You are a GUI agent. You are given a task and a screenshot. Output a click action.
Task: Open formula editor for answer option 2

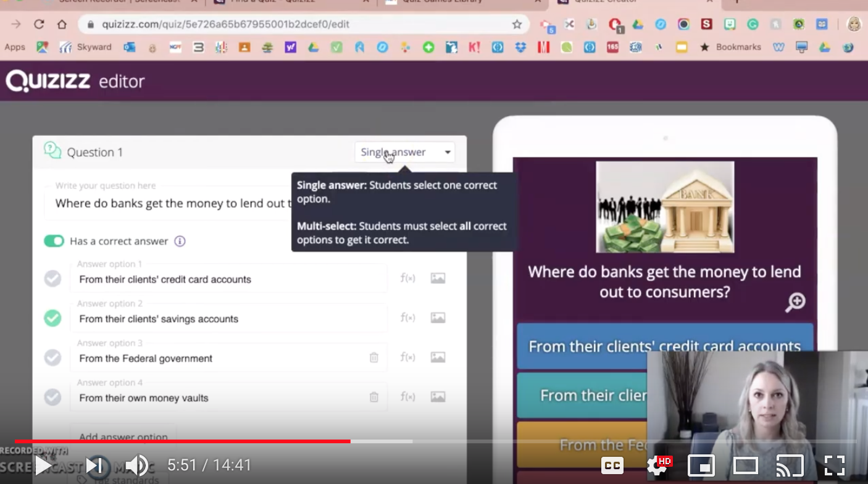point(407,318)
